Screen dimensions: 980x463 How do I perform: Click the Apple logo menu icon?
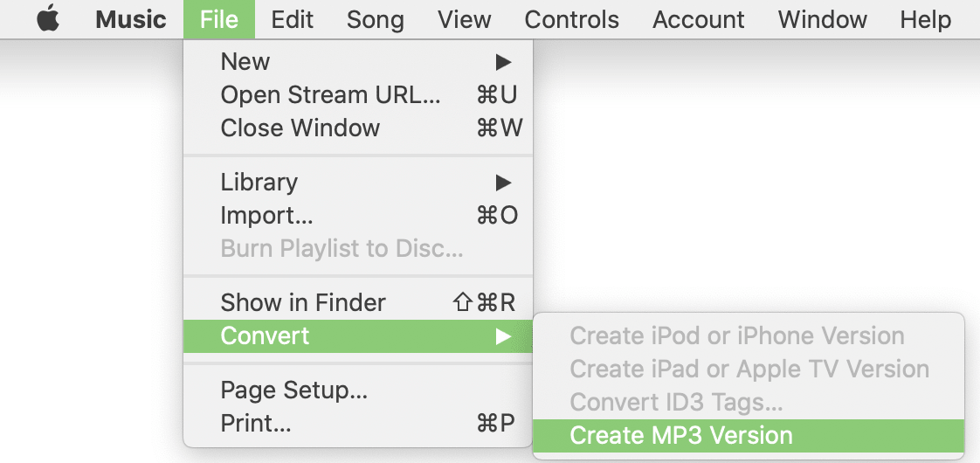[x=49, y=19]
